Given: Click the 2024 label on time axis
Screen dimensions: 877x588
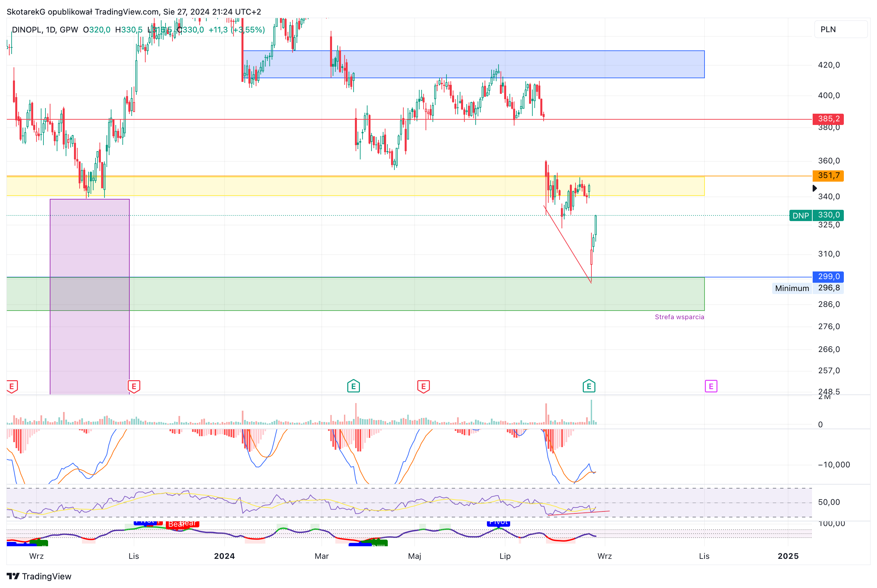Looking at the screenshot, I should [225, 556].
